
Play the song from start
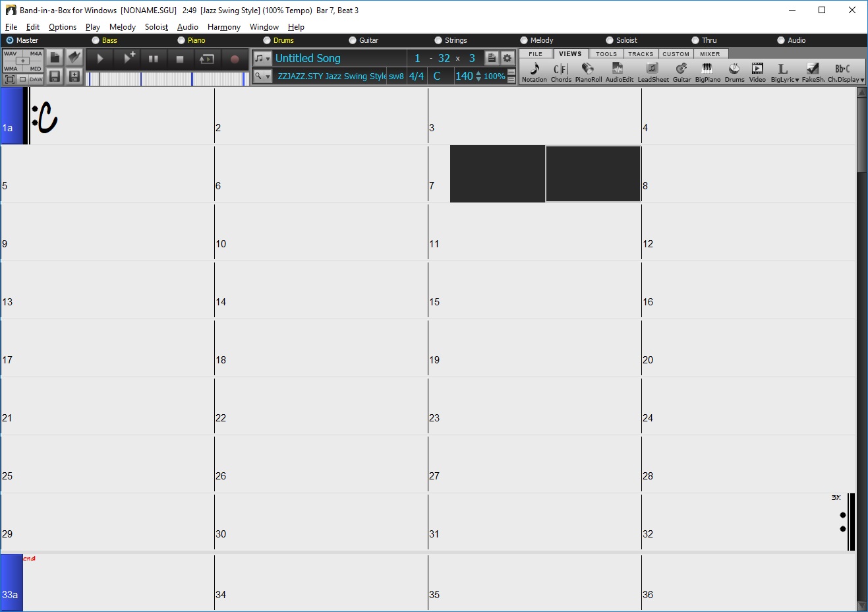(100, 59)
